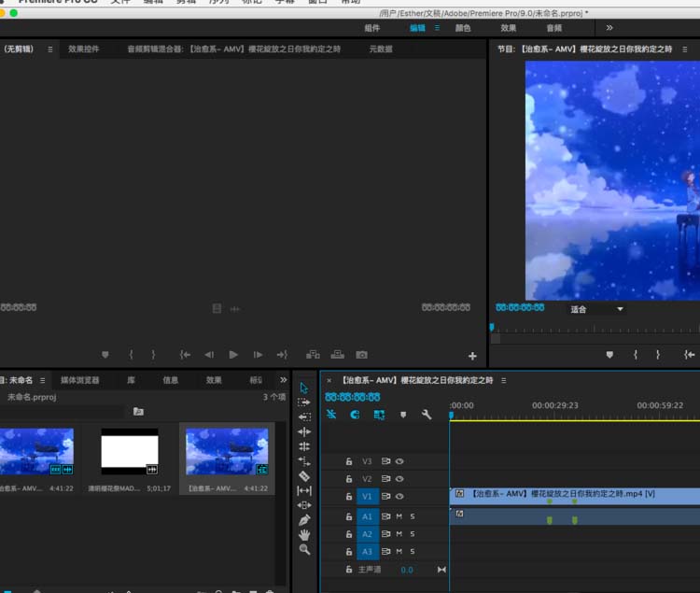The width and height of the screenshot is (700, 593).
Task: Select the Razor tool in the toolbar
Action: (304, 476)
